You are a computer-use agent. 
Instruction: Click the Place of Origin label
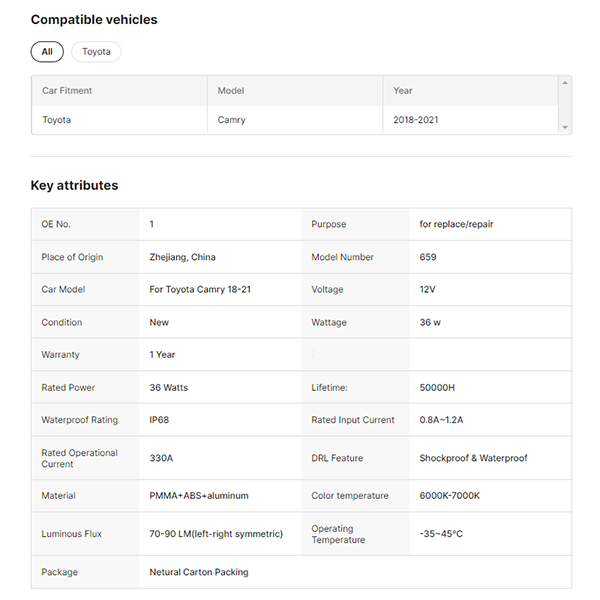click(72, 257)
